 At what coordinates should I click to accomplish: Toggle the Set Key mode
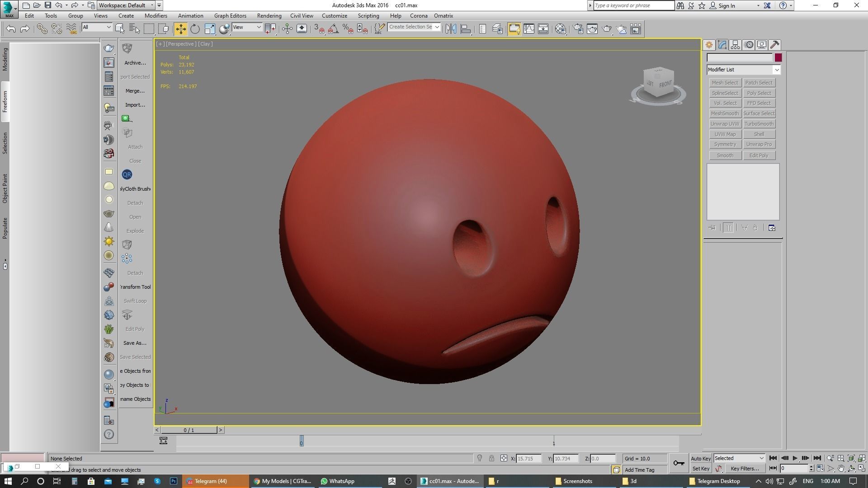click(701, 469)
